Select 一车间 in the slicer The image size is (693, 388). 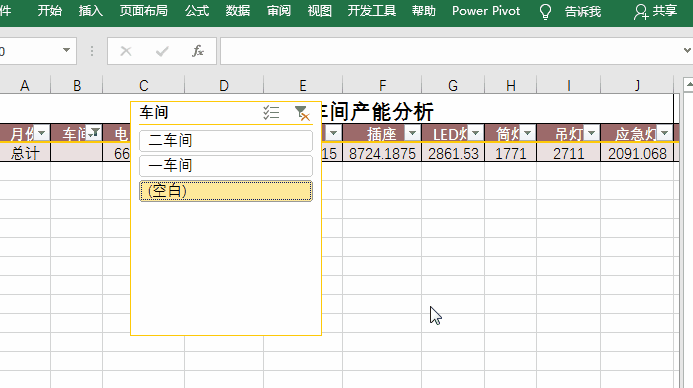(x=226, y=165)
